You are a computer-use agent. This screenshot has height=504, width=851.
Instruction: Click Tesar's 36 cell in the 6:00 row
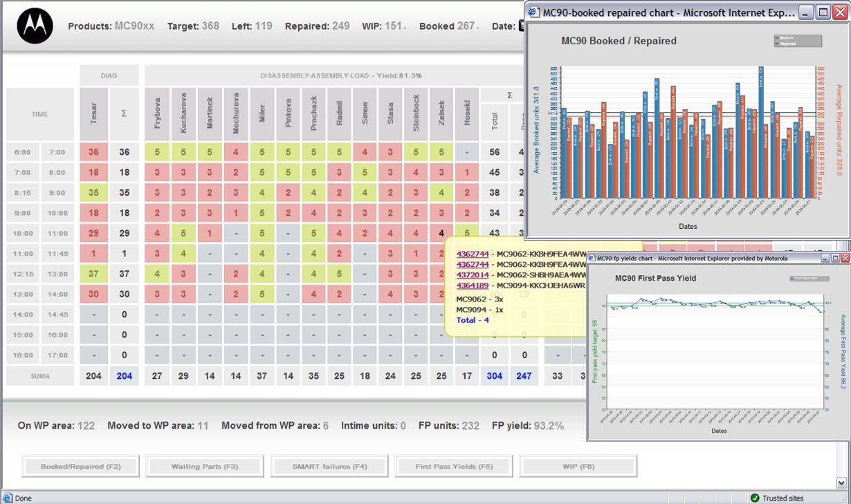click(94, 152)
